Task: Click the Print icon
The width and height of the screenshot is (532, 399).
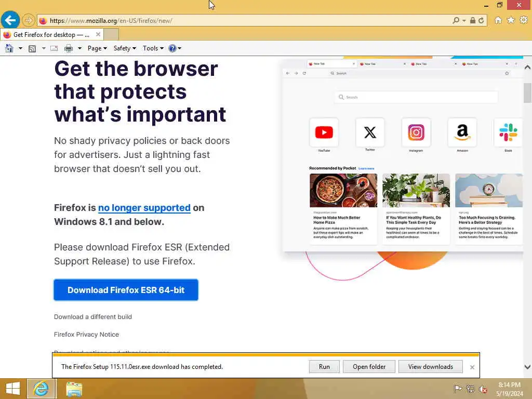Action: point(69,48)
